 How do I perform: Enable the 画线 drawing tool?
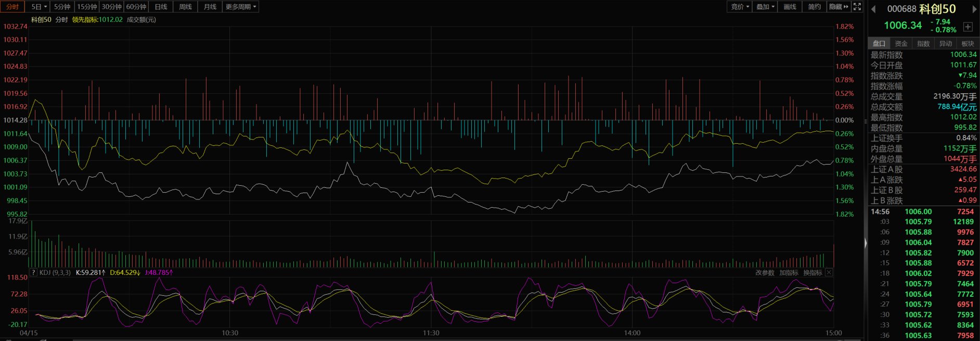[790, 7]
